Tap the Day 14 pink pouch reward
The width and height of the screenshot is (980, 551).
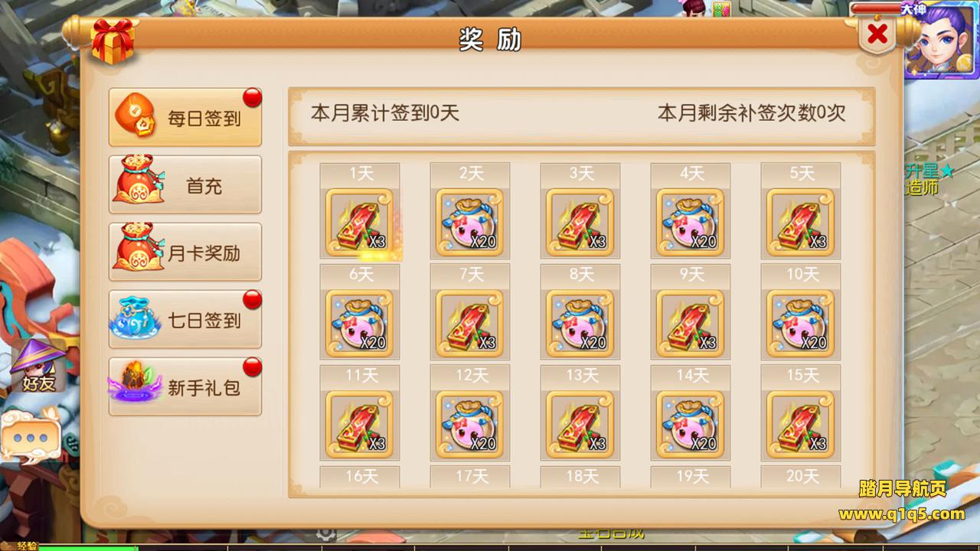[690, 424]
